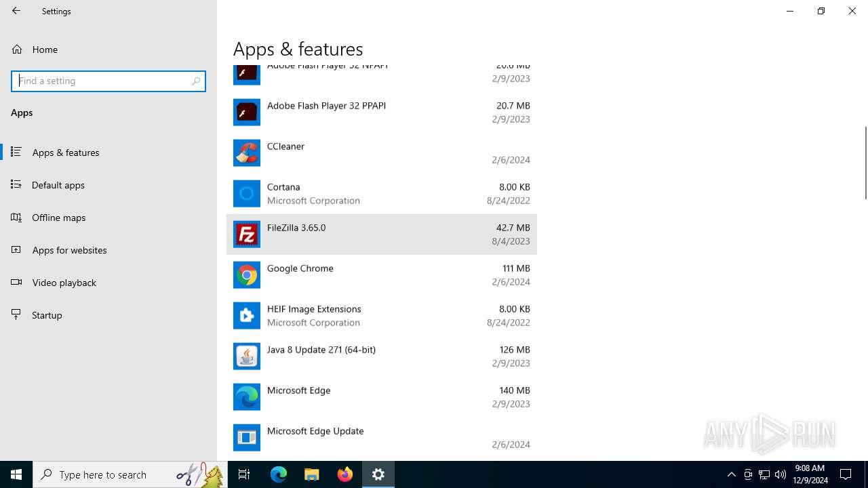Click the Default apps sidebar icon
868x488 pixels.
16,185
